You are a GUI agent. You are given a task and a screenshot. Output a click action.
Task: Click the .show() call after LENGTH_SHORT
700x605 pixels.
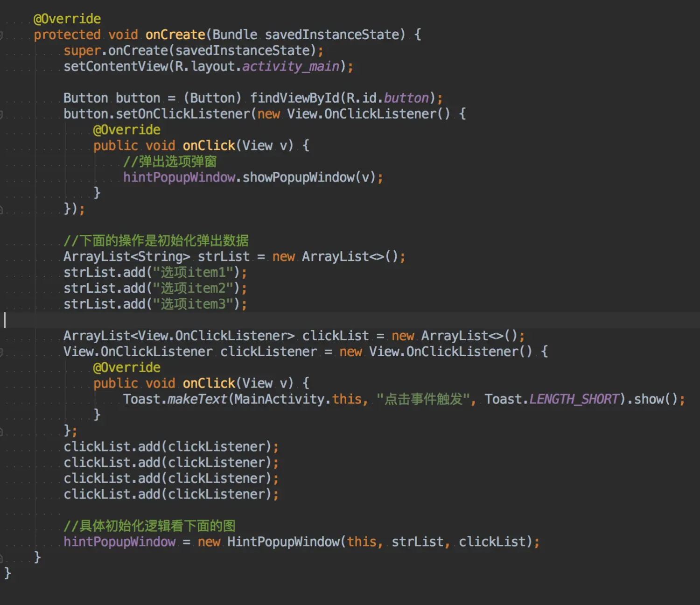(652, 399)
